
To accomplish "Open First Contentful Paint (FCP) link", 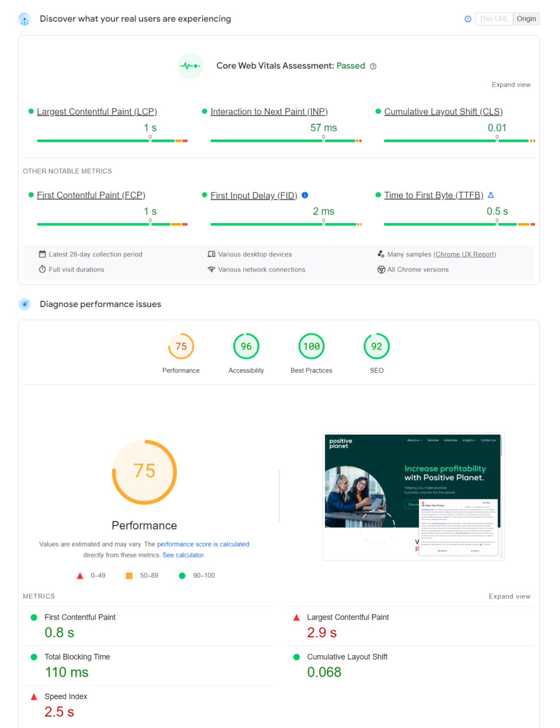I will (x=91, y=195).
